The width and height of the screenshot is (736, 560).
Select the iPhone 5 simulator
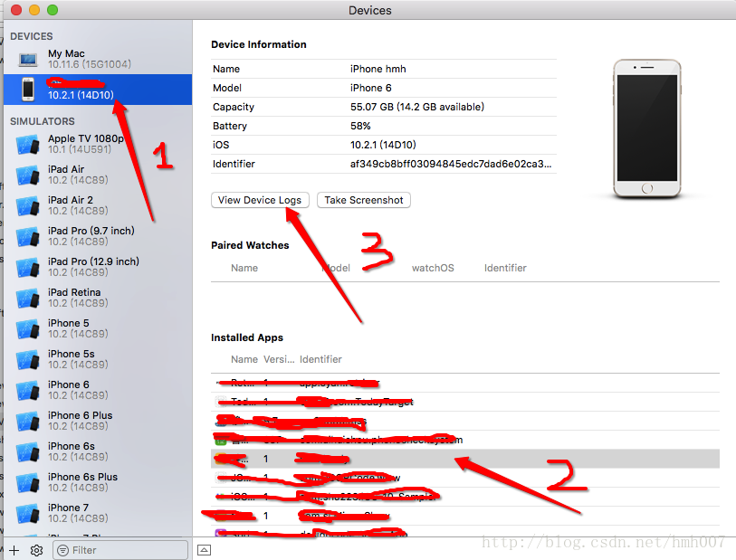tap(98, 328)
